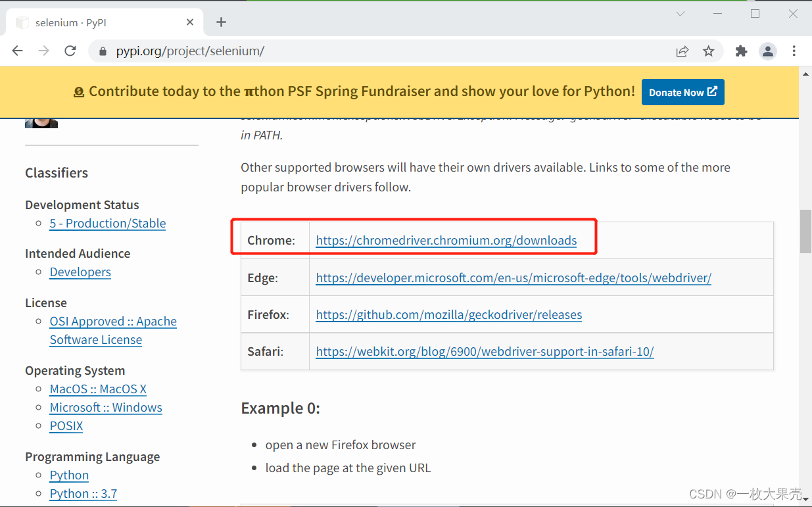The height and width of the screenshot is (507, 812).
Task: Click the Chrome: table row label
Action: click(271, 241)
